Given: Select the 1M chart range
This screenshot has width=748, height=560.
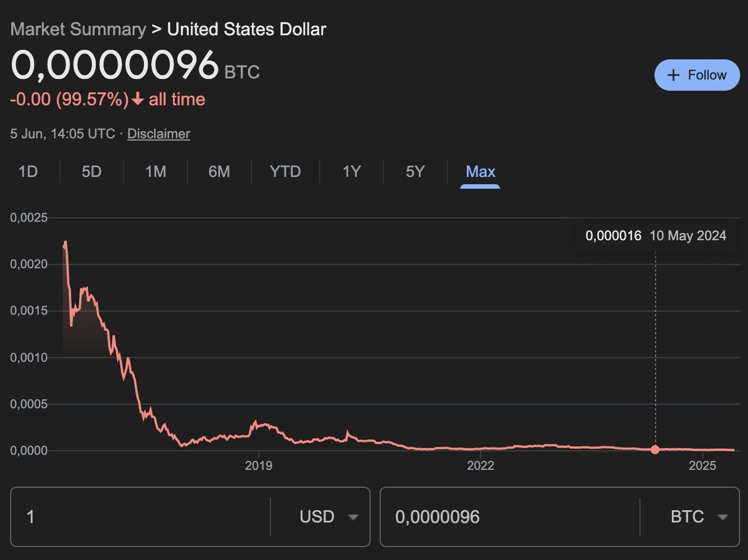Looking at the screenshot, I should [156, 171].
